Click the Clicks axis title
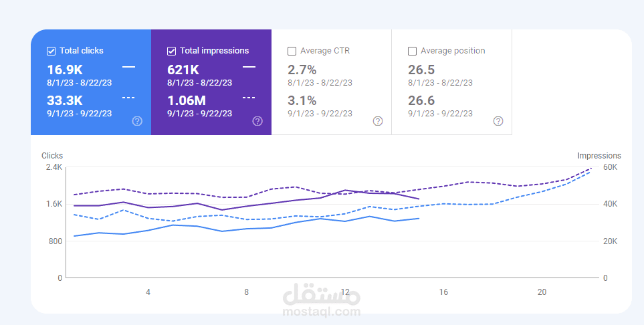 pos(52,156)
